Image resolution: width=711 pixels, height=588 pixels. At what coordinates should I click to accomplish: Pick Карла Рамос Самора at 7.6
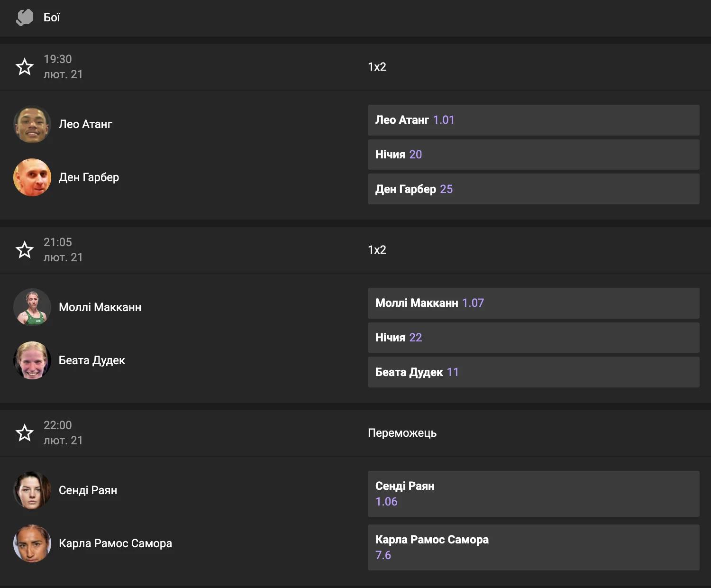pos(533,547)
